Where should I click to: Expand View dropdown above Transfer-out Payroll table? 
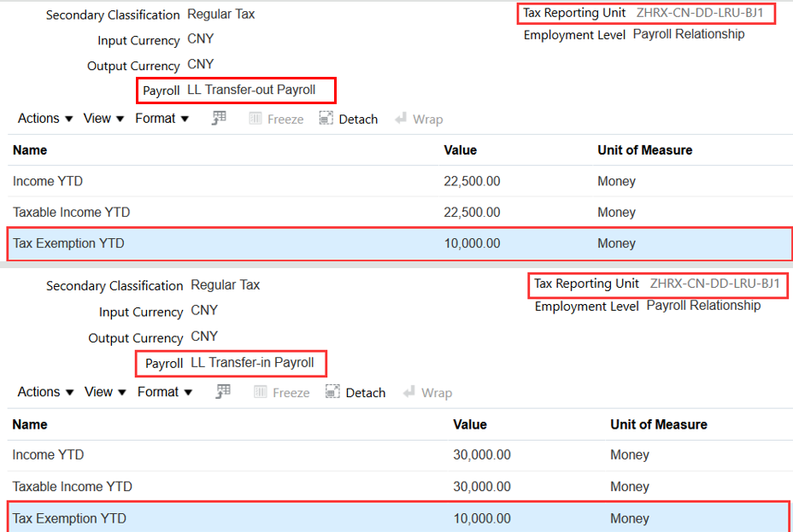point(104,119)
